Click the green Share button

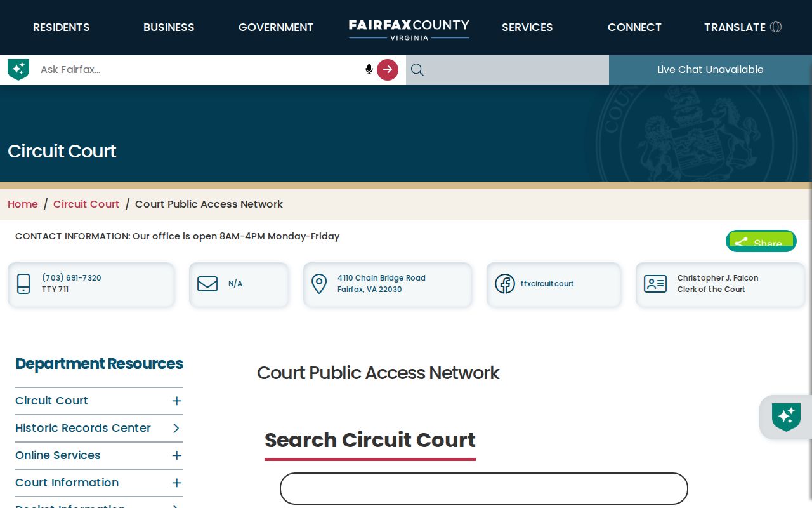761,241
